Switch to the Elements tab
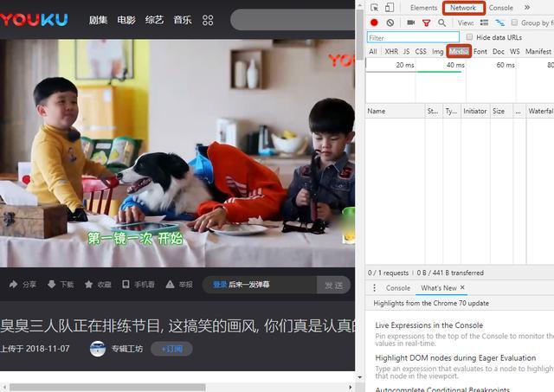554x392 pixels. (x=423, y=8)
